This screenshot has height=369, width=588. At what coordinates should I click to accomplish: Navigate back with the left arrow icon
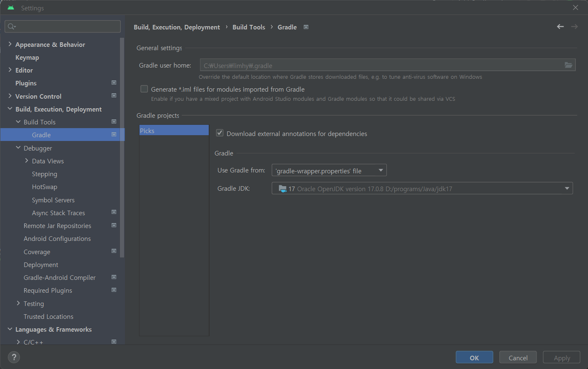pos(560,27)
